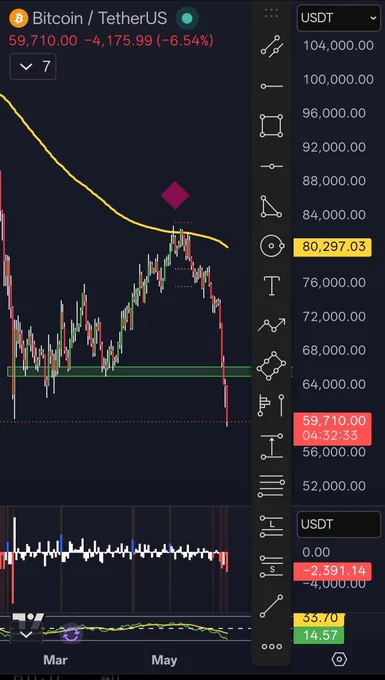
Task: Click the 64,000.00 price scale label
Action: pos(334,384)
